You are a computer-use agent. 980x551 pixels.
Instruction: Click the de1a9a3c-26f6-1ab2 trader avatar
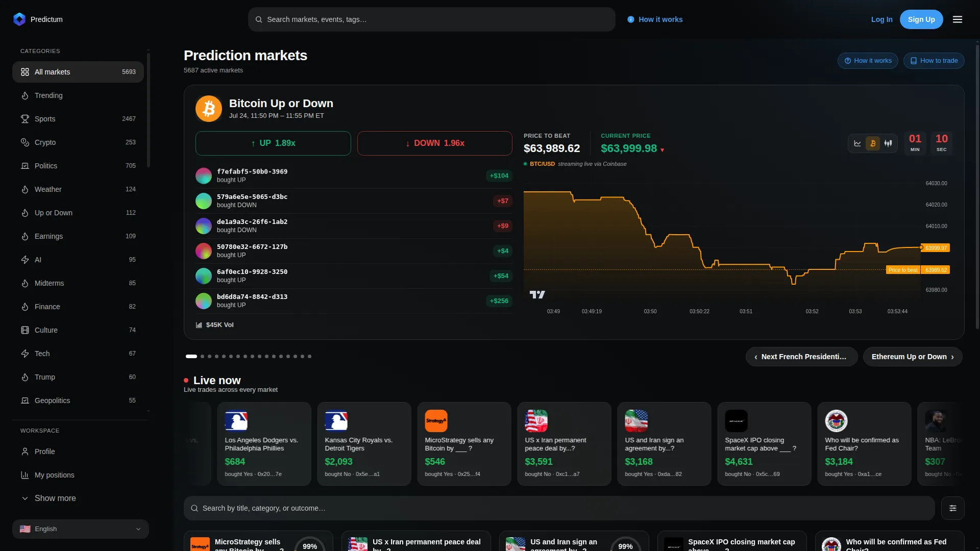(204, 226)
